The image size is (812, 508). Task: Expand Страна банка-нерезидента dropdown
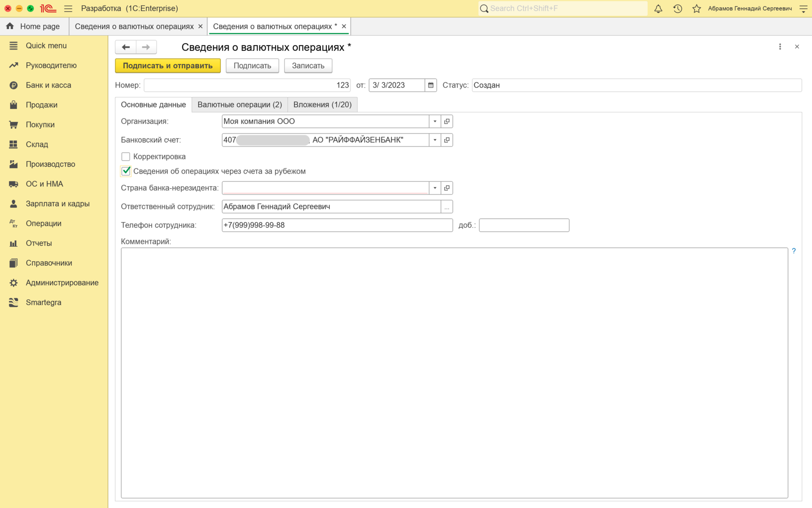pos(435,188)
